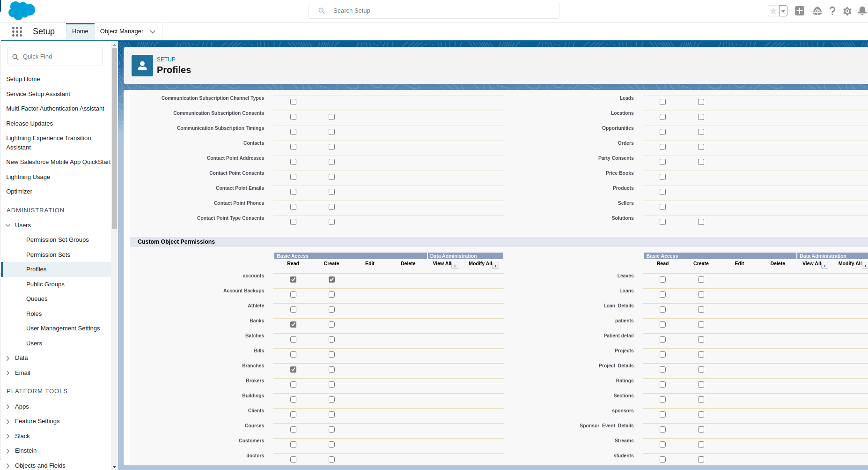
Task: Open Public Groups
Action: (45, 284)
